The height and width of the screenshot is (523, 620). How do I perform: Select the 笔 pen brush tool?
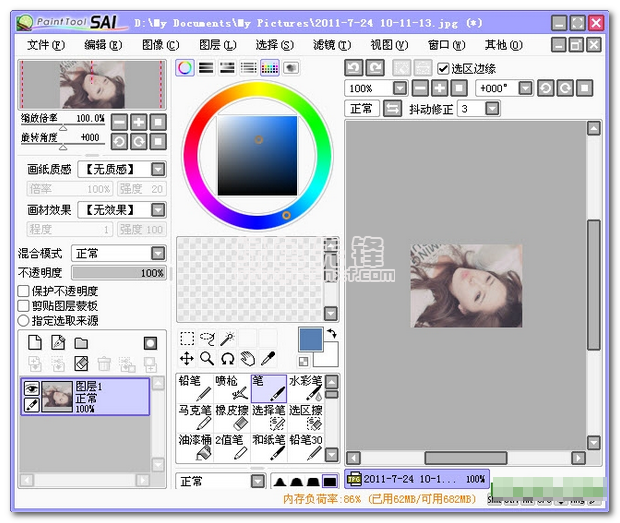tap(269, 388)
